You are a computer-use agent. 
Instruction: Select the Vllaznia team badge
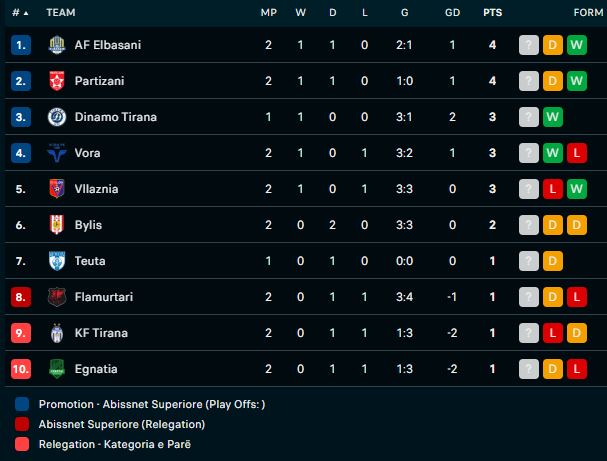coord(56,189)
